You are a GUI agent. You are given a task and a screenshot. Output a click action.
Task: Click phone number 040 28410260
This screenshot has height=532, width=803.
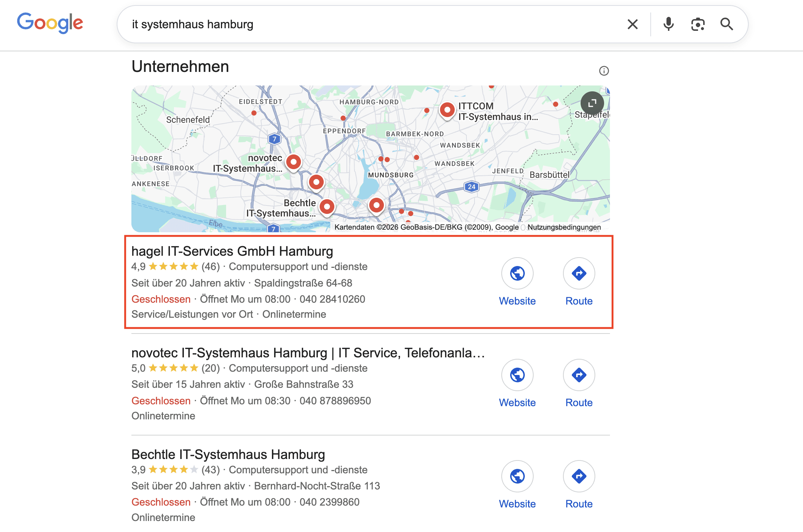[333, 299]
